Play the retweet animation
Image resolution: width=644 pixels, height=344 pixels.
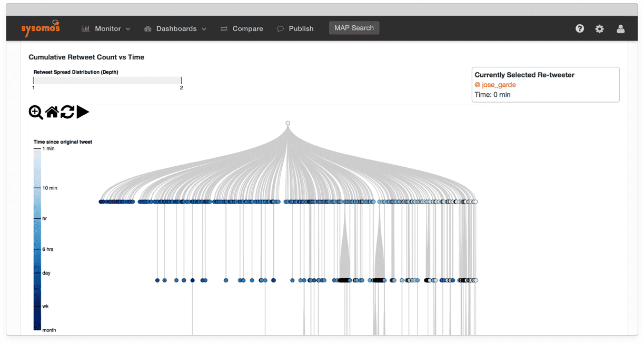pyautogui.click(x=83, y=112)
